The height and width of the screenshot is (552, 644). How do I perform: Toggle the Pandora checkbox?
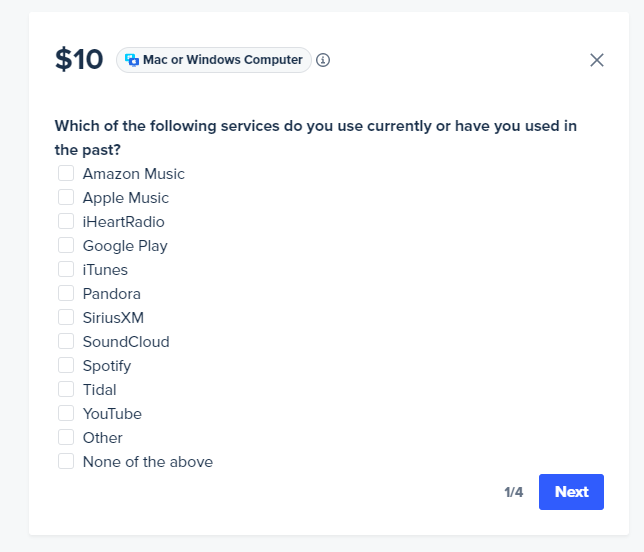tap(66, 293)
